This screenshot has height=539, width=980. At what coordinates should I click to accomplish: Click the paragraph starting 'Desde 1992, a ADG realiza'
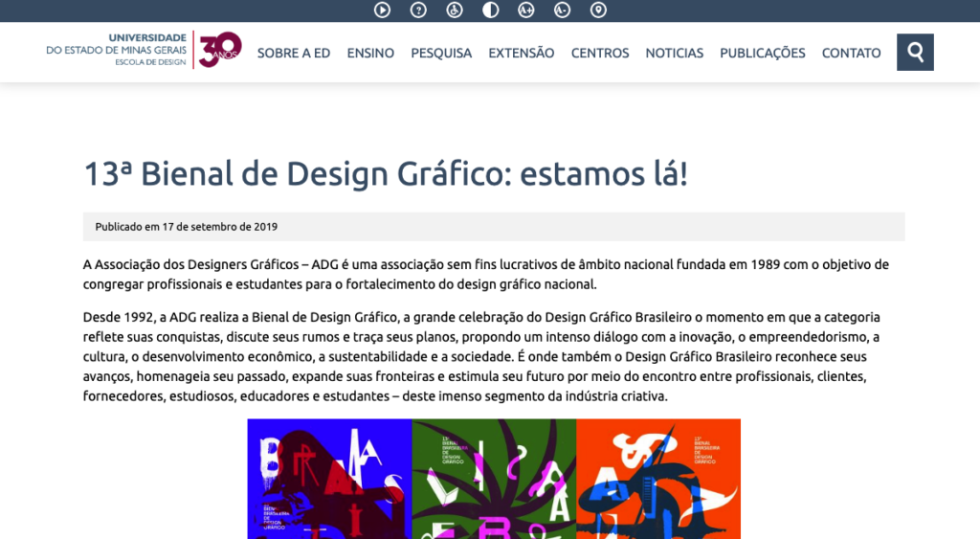tap(482, 356)
